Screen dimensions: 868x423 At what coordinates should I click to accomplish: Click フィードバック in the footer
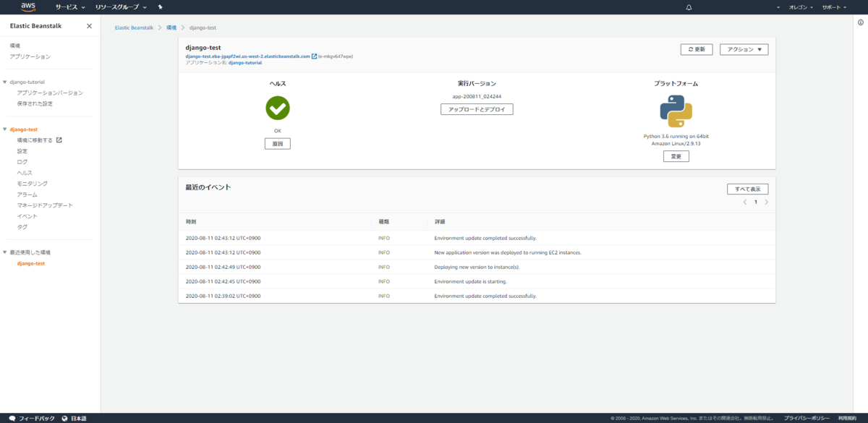pyautogui.click(x=36, y=418)
